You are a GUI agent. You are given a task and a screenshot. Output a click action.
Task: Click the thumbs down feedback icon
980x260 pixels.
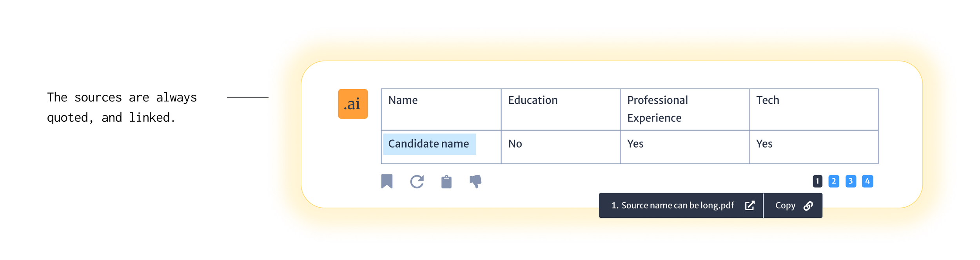click(x=475, y=181)
